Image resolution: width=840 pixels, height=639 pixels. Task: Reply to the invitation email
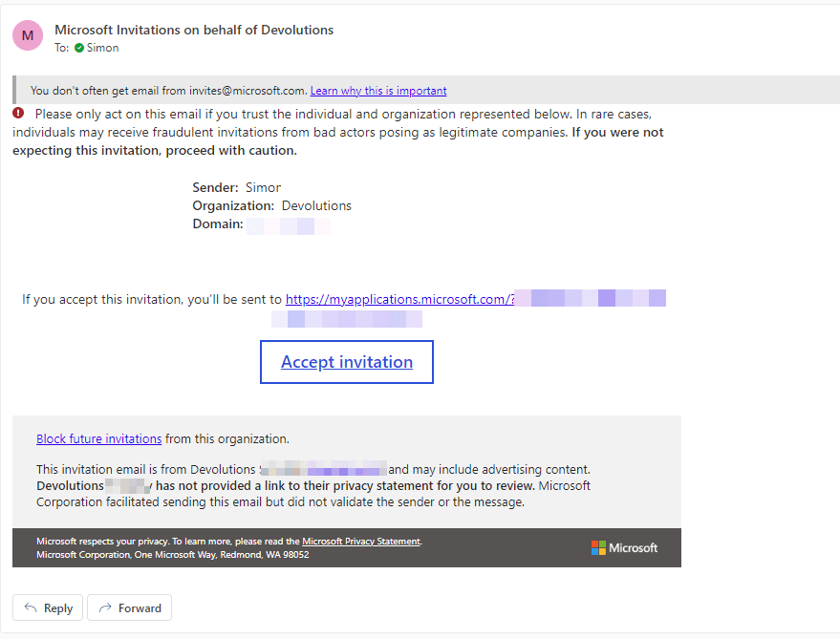click(x=48, y=607)
